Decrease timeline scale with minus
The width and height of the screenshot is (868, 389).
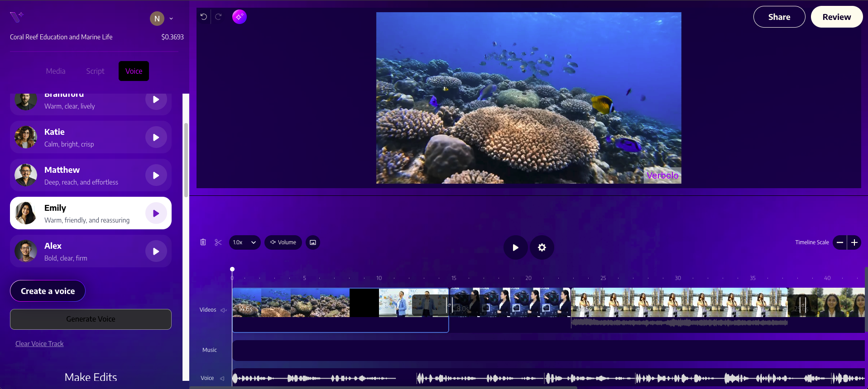coord(840,242)
